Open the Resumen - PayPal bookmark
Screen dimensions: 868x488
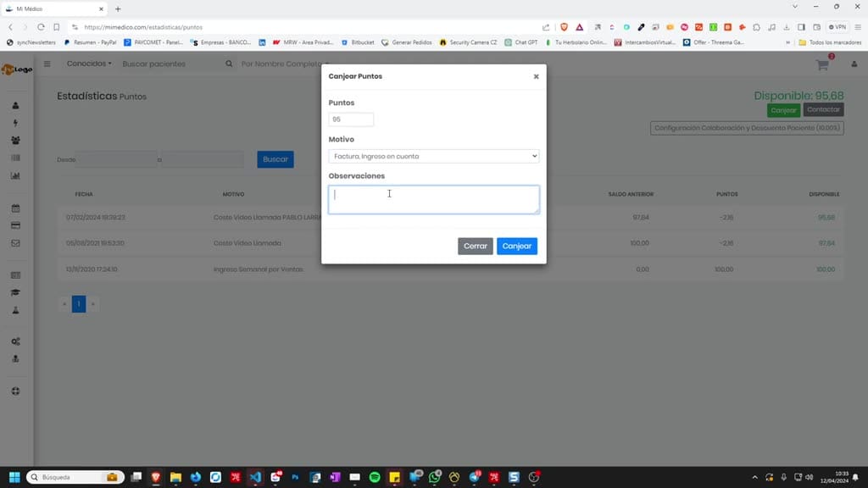click(x=90, y=42)
